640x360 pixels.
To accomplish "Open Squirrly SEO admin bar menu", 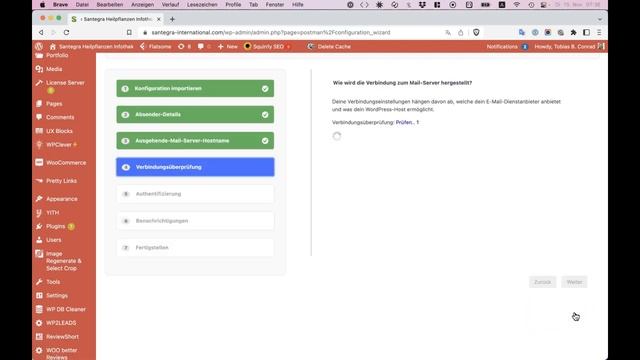I will coord(267,47).
